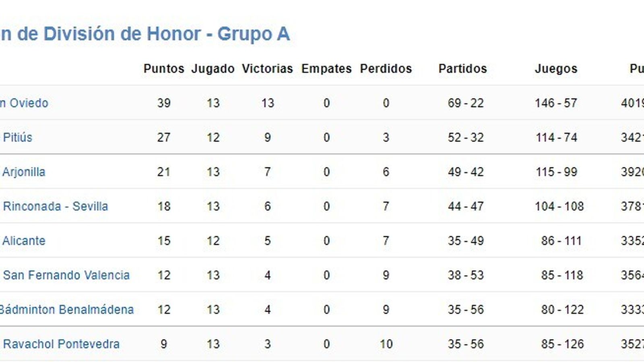Click the Partidos column header
The height and width of the screenshot is (362, 644).
[x=462, y=69]
